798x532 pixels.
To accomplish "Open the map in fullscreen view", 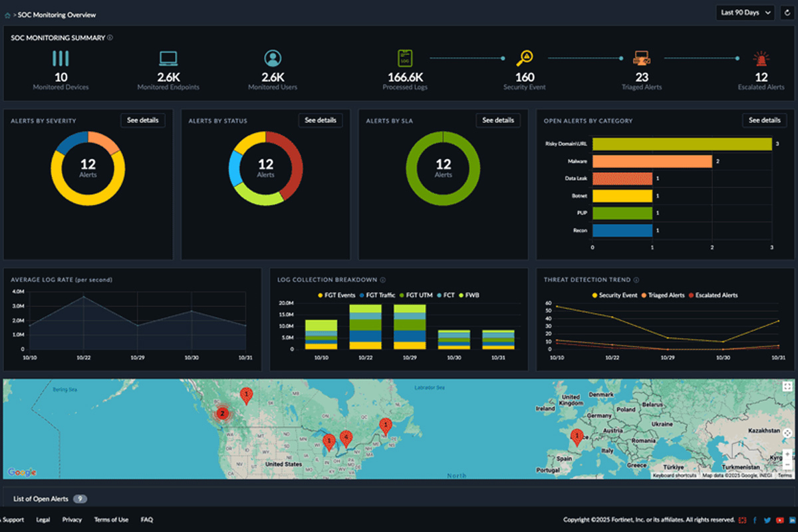I will click(x=787, y=386).
